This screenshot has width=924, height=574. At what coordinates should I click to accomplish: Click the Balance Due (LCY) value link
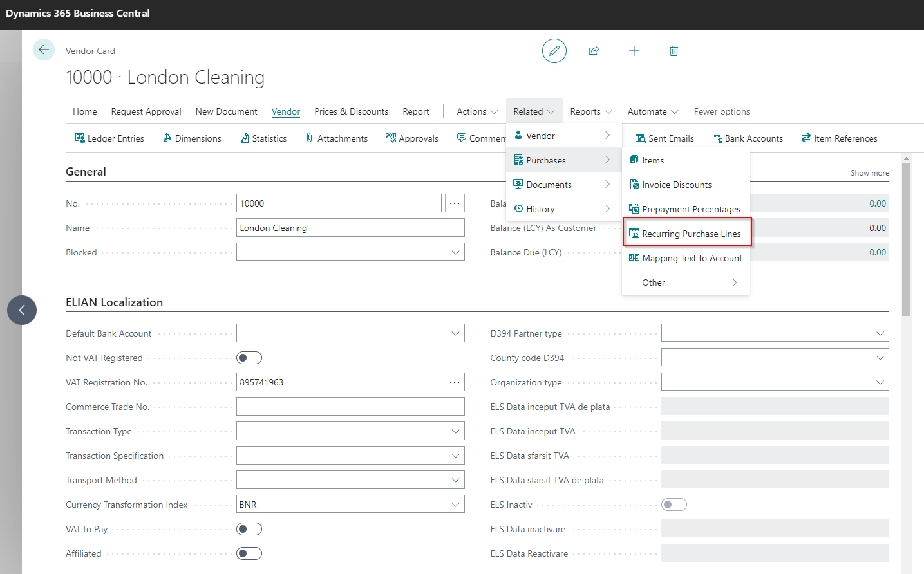pyautogui.click(x=878, y=252)
